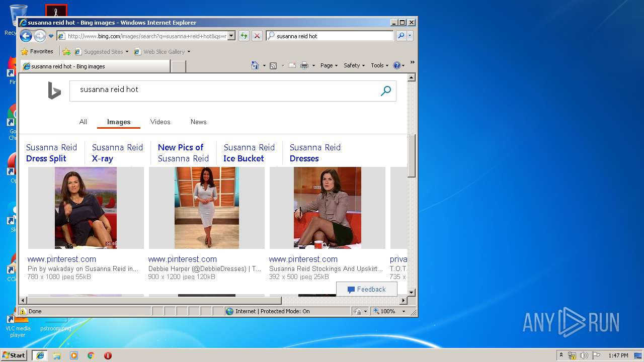
Task: Click Add to Favorites Bar icon
Action: tap(66, 51)
